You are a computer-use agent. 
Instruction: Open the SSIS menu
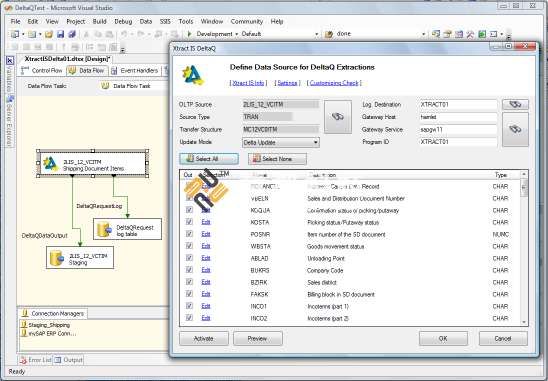(165, 21)
